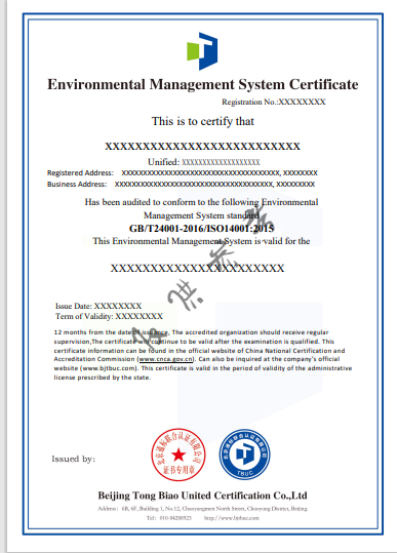Click the www.bjtbuc.com website text
The image size is (397, 553).
pyautogui.click(x=109, y=368)
